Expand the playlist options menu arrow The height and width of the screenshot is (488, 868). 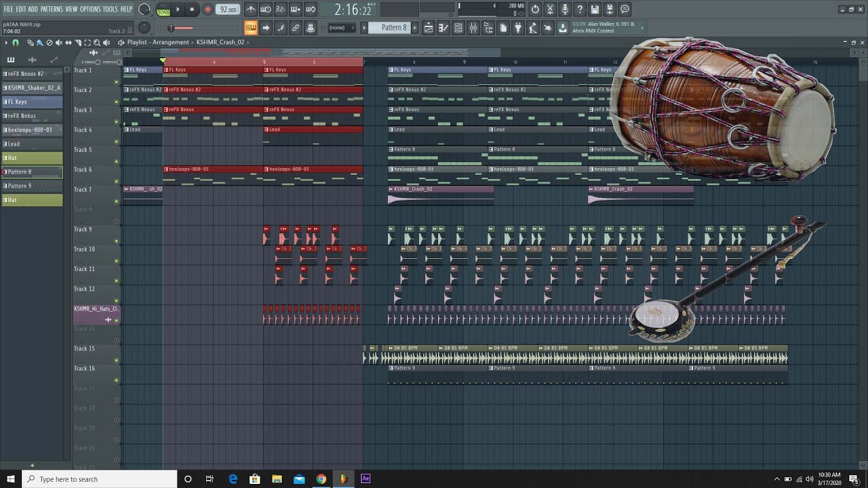click(6, 43)
